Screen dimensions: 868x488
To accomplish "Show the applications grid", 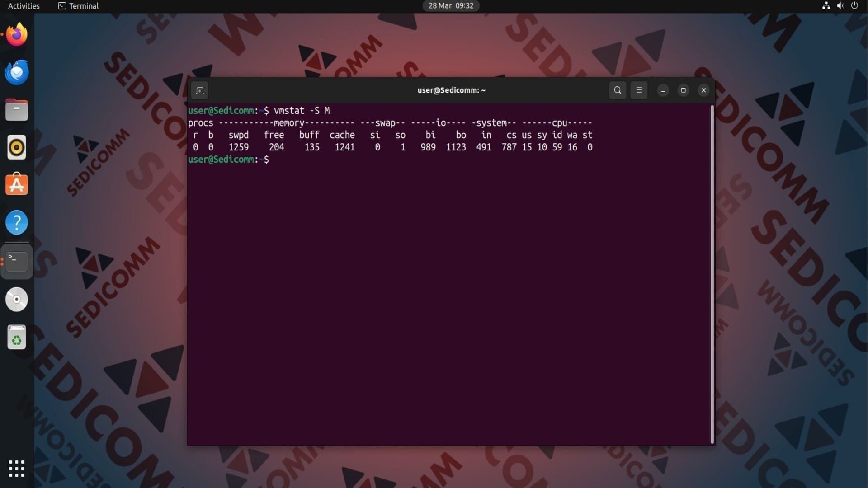I will [17, 469].
